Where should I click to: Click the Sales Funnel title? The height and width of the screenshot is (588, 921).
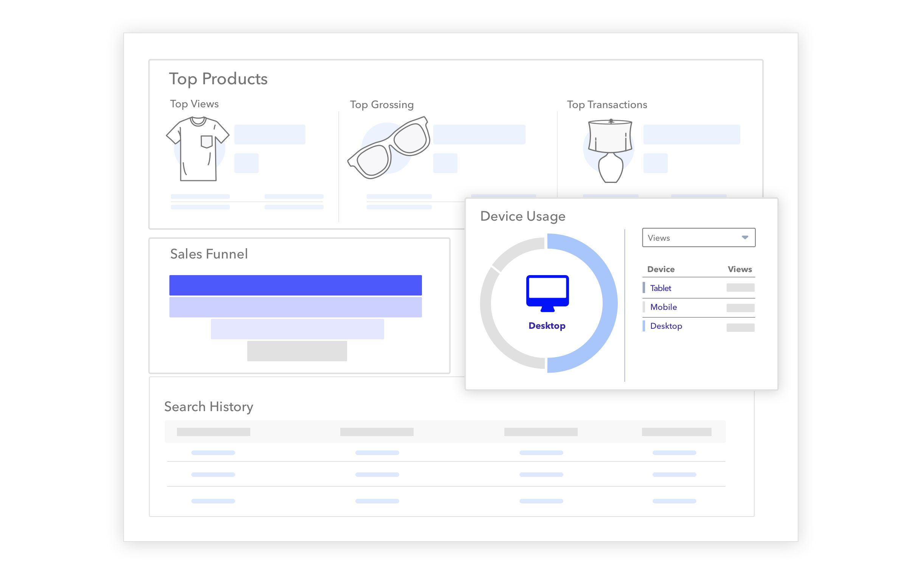pyautogui.click(x=209, y=254)
